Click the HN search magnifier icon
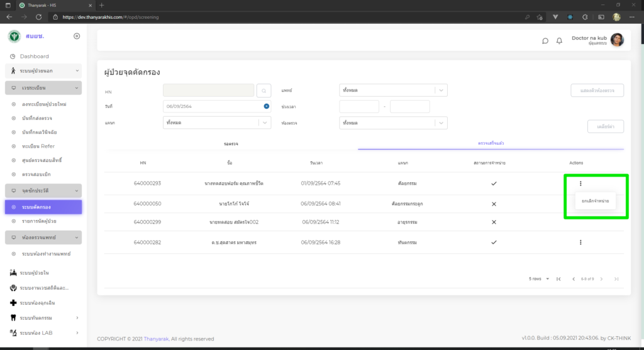 pos(264,90)
